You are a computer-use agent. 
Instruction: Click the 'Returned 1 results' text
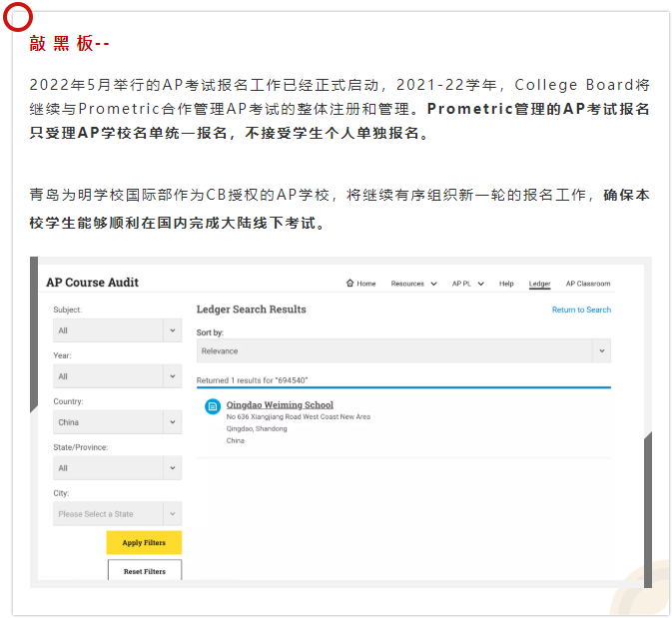pyautogui.click(x=252, y=380)
